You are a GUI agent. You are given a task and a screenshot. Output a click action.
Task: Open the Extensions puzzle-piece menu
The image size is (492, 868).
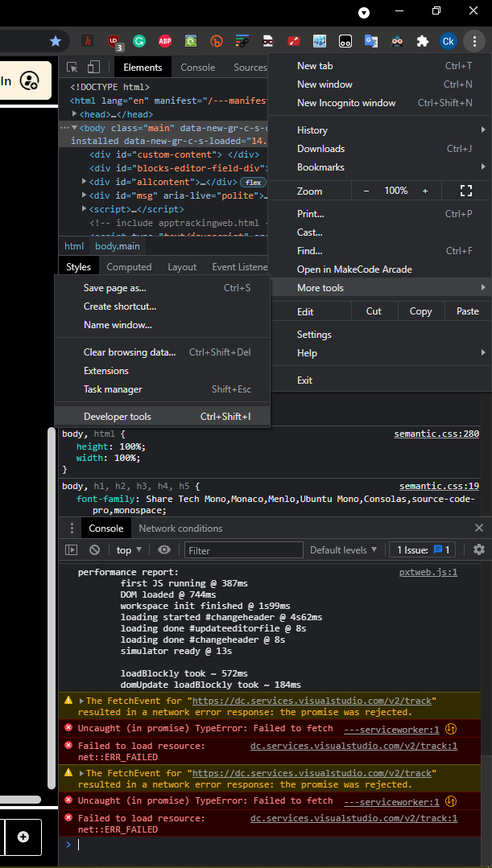(423, 41)
